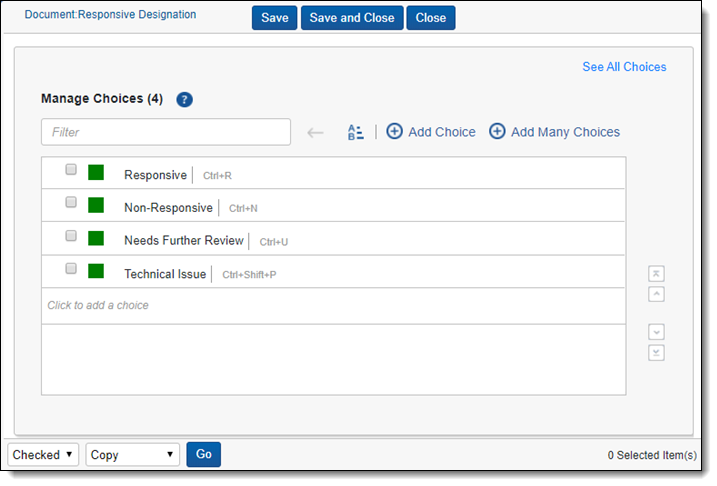Select the Technical Issue checkbox
The image size is (717, 486).
(x=71, y=269)
